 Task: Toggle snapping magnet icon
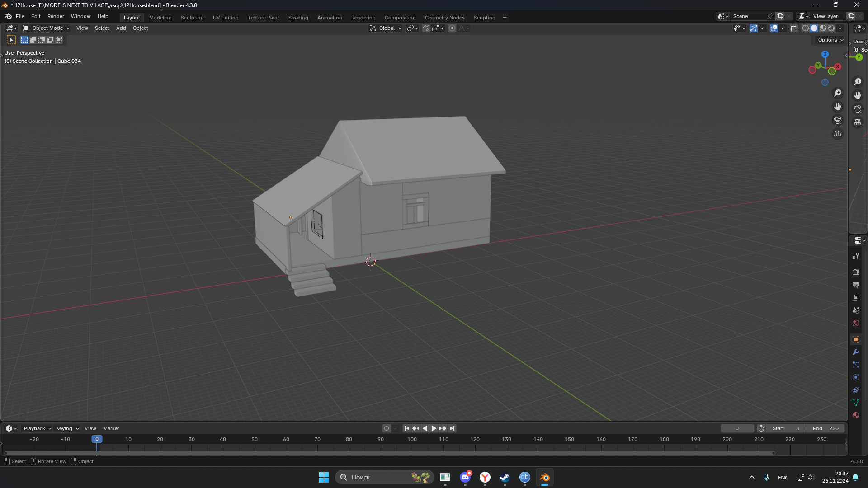pos(426,28)
